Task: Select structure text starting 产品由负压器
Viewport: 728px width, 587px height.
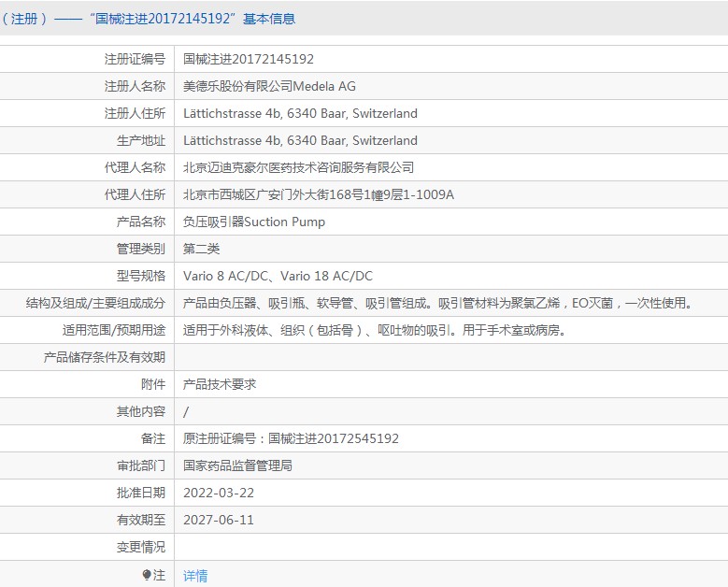Action: pyautogui.click(x=438, y=303)
